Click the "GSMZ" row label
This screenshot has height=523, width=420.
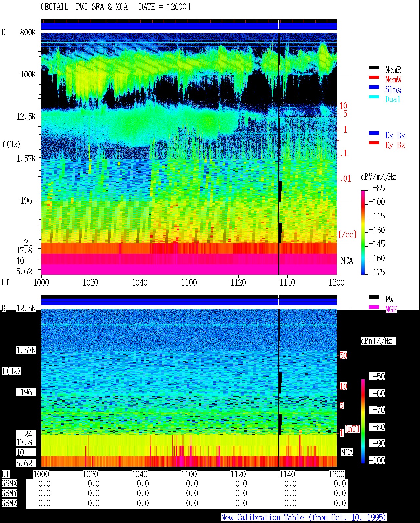(x=9, y=503)
